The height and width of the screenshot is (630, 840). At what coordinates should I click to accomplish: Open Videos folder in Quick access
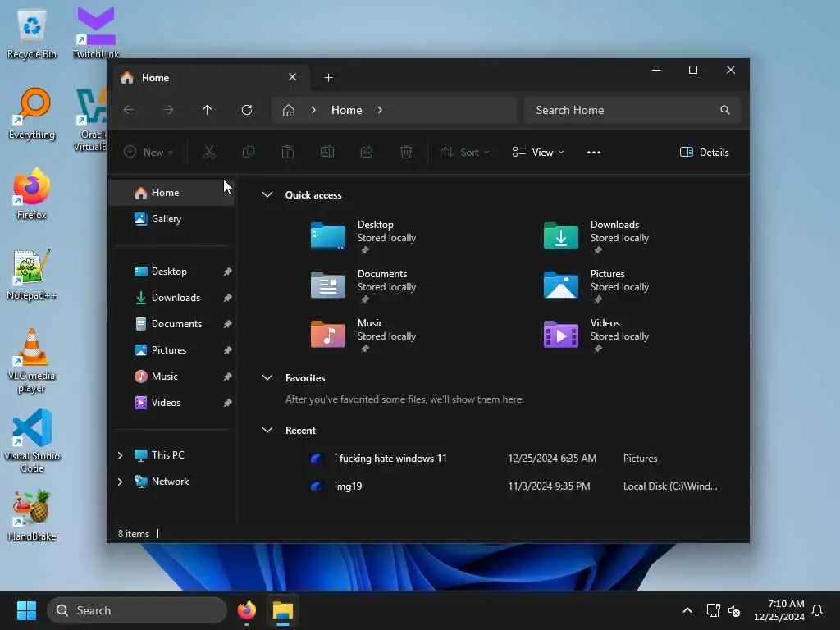597,335
